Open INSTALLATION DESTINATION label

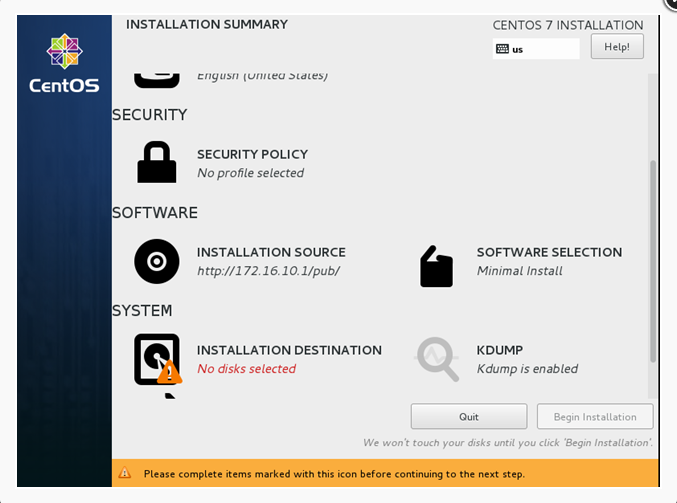pos(289,350)
